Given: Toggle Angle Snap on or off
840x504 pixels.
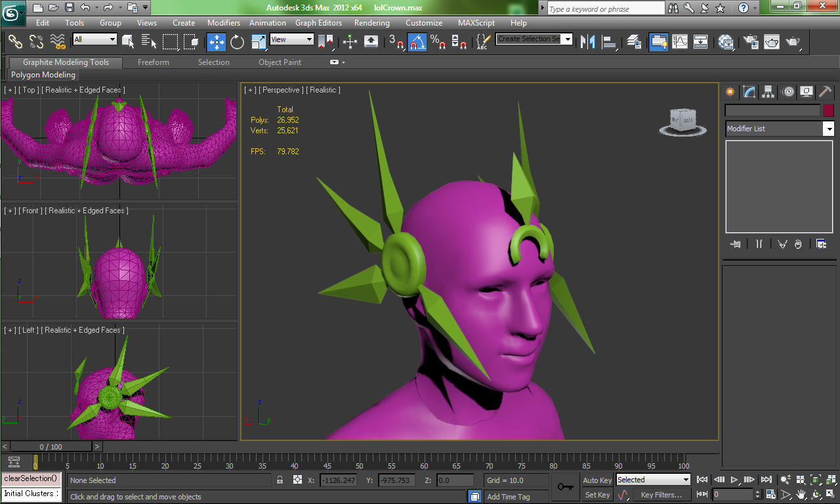Looking at the screenshot, I should [x=417, y=41].
